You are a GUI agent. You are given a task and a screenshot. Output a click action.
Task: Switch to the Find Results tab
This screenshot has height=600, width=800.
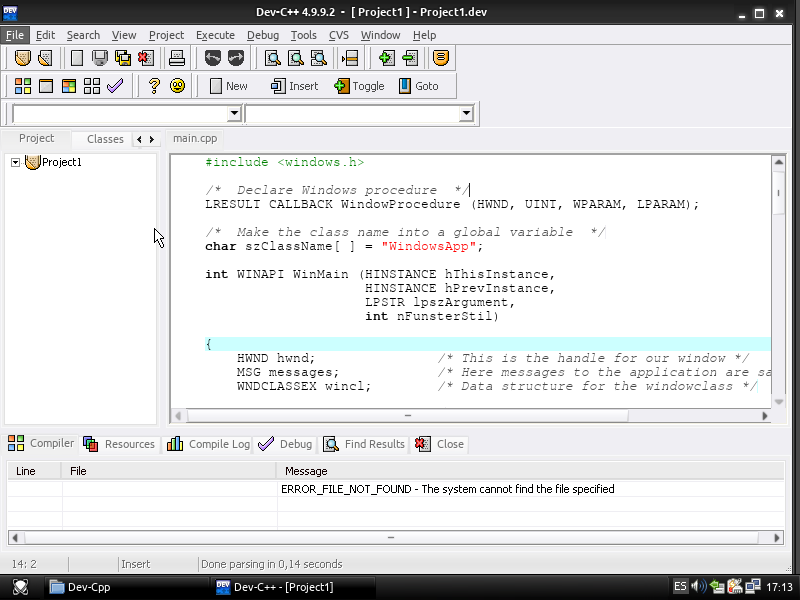click(364, 444)
